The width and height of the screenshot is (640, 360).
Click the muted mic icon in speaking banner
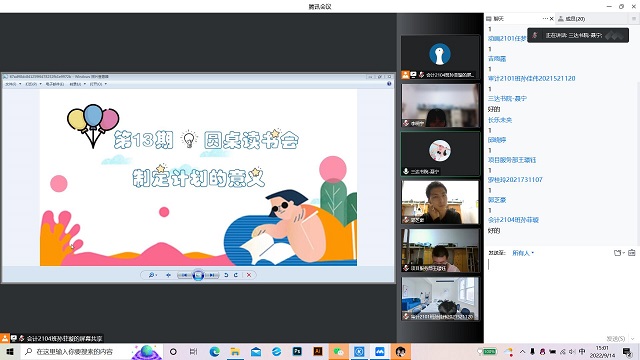click(534, 36)
